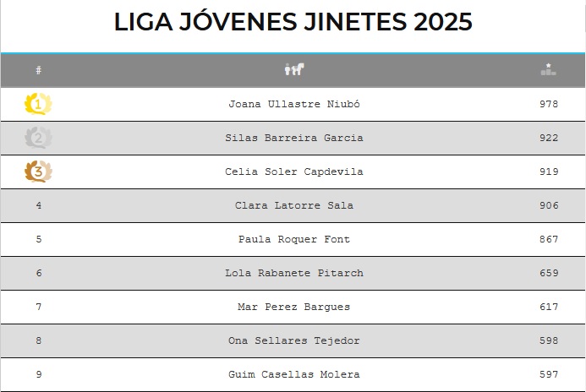The image size is (586, 392).
Task: Click rank number 9 cell
Action: (39, 374)
